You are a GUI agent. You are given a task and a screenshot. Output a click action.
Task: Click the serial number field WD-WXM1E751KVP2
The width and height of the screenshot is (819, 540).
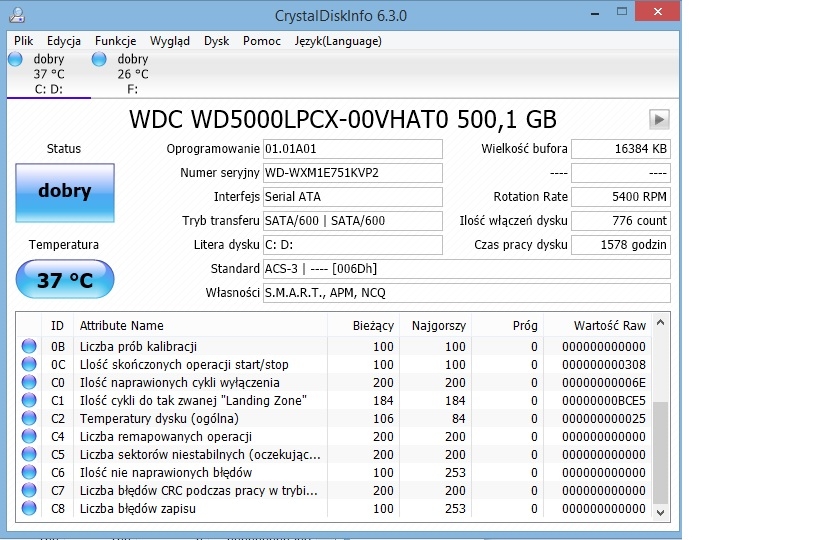pos(353,173)
